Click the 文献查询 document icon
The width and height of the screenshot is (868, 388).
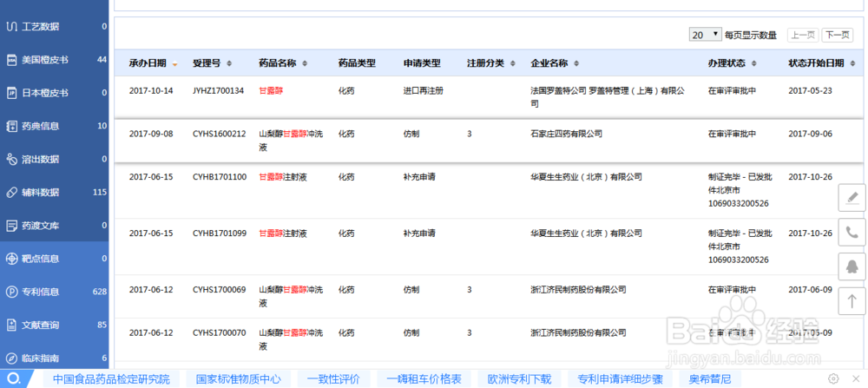click(11, 325)
